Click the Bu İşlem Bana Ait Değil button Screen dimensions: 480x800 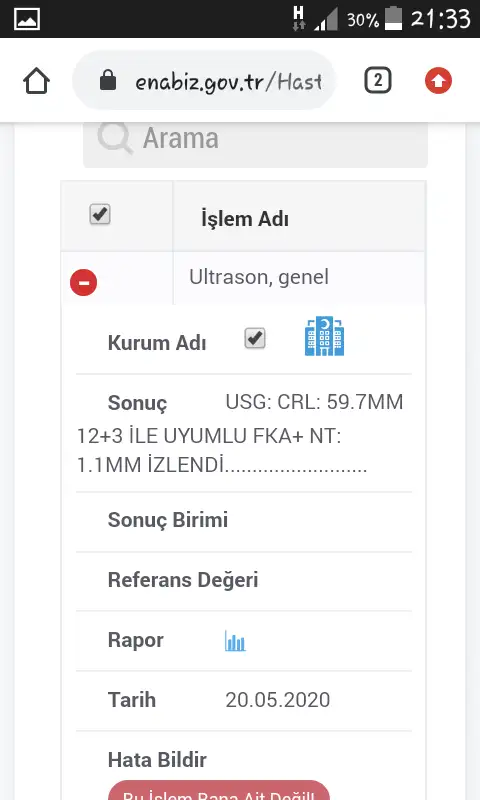[219, 790]
